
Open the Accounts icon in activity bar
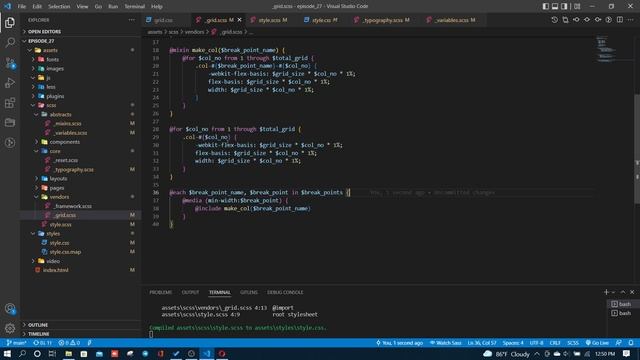coord(10,309)
